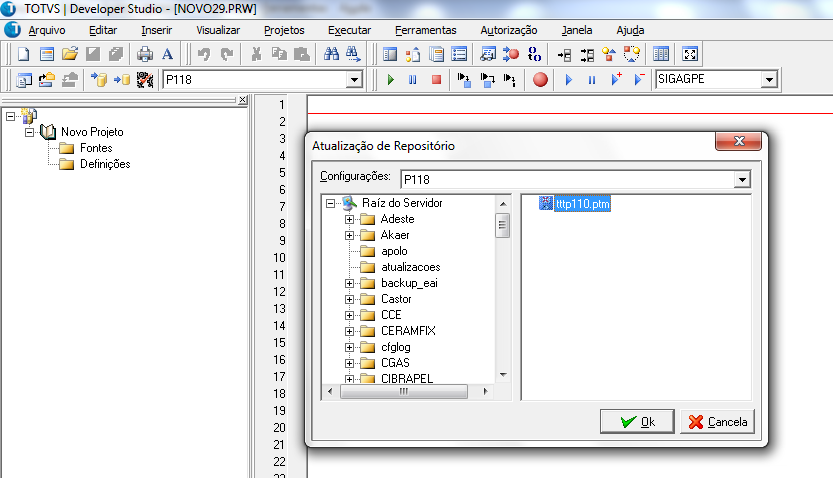Screen dimensions: 833x478
Task: Close the project panel with its X
Action: coord(243,99)
